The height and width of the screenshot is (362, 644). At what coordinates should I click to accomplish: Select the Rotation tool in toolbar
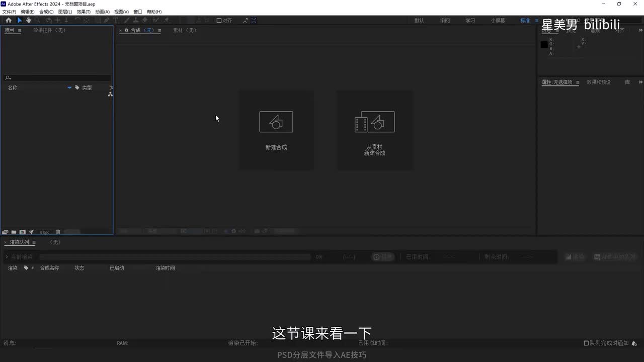pyautogui.click(x=77, y=20)
